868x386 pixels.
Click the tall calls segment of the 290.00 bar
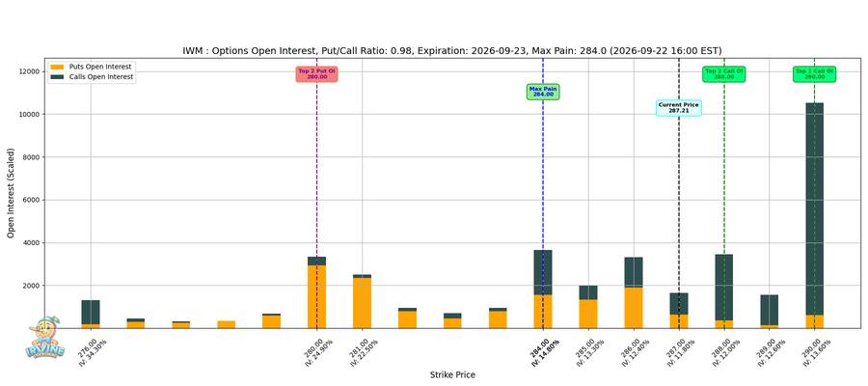[814, 208]
